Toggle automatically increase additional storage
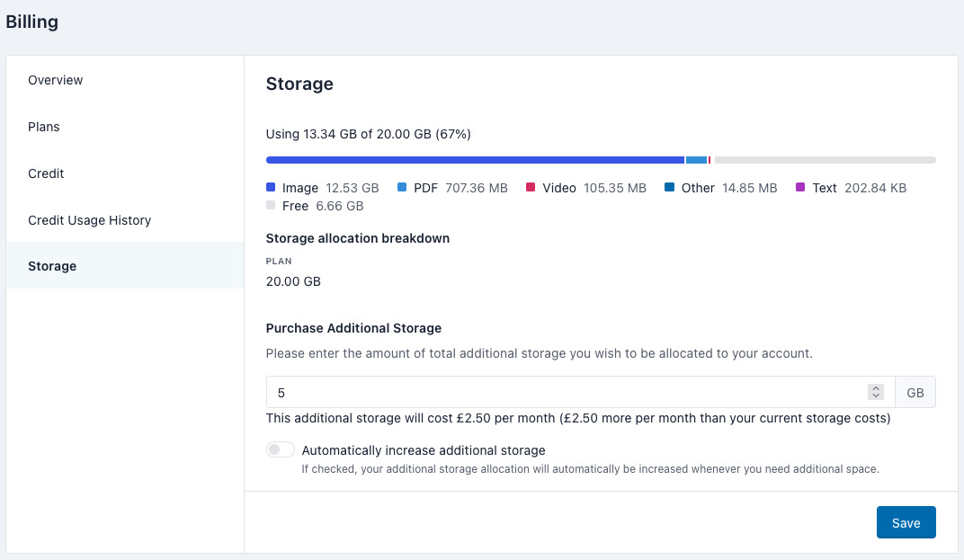Image resolution: width=964 pixels, height=560 pixels. pos(280,450)
